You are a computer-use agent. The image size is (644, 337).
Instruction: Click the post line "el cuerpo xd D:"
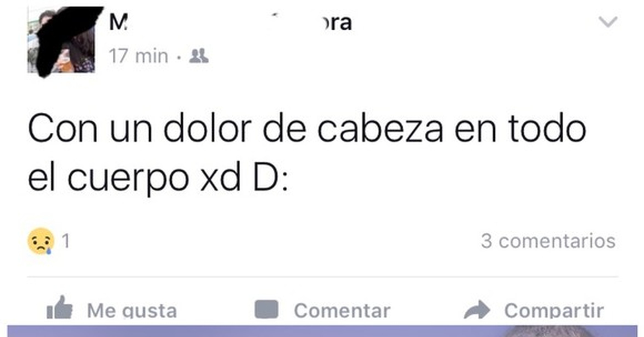(x=158, y=177)
